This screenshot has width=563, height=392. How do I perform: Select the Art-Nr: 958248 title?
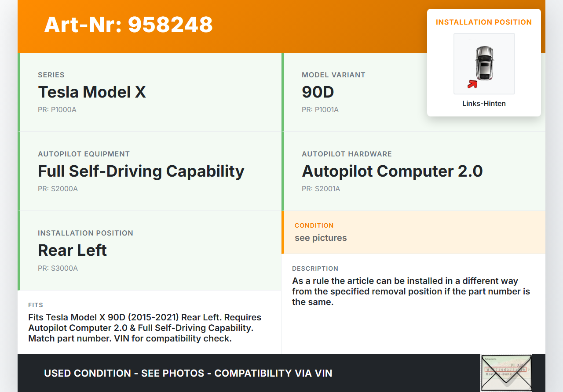click(x=128, y=25)
